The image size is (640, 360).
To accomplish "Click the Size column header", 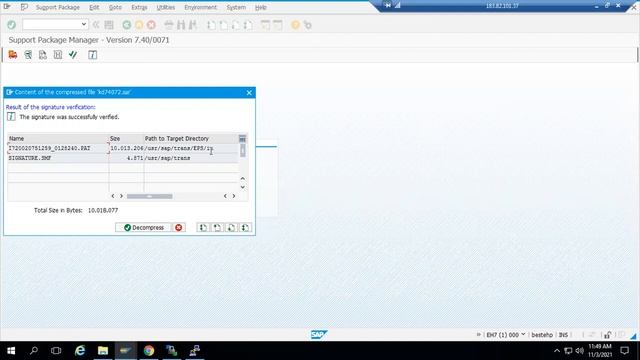I will pos(126,139).
